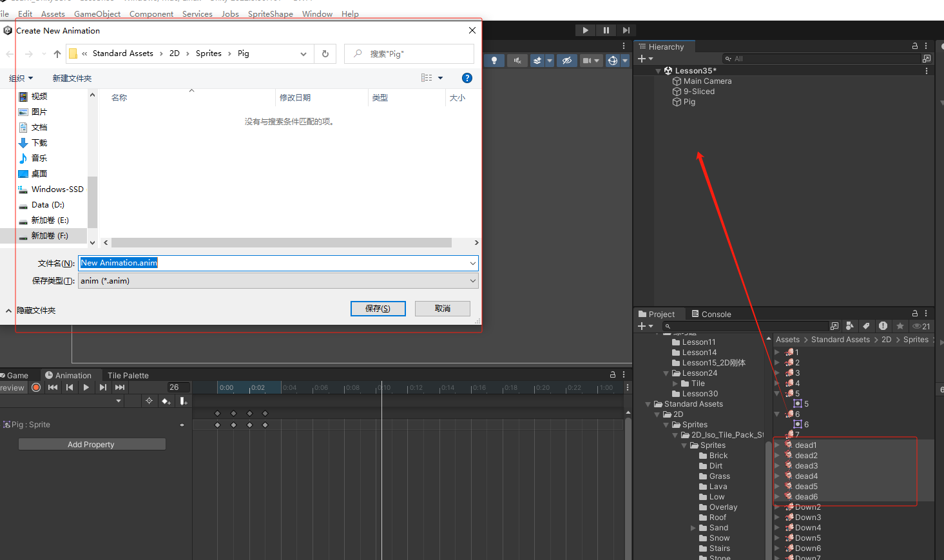Screen dimensions: 944x560
Task: Go up one folder level in dialog
Action: click(57, 53)
